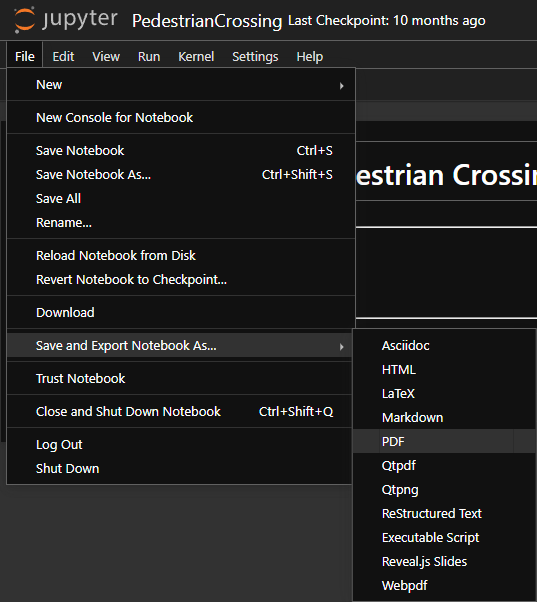Open the Edit menu

pos(63,56)
